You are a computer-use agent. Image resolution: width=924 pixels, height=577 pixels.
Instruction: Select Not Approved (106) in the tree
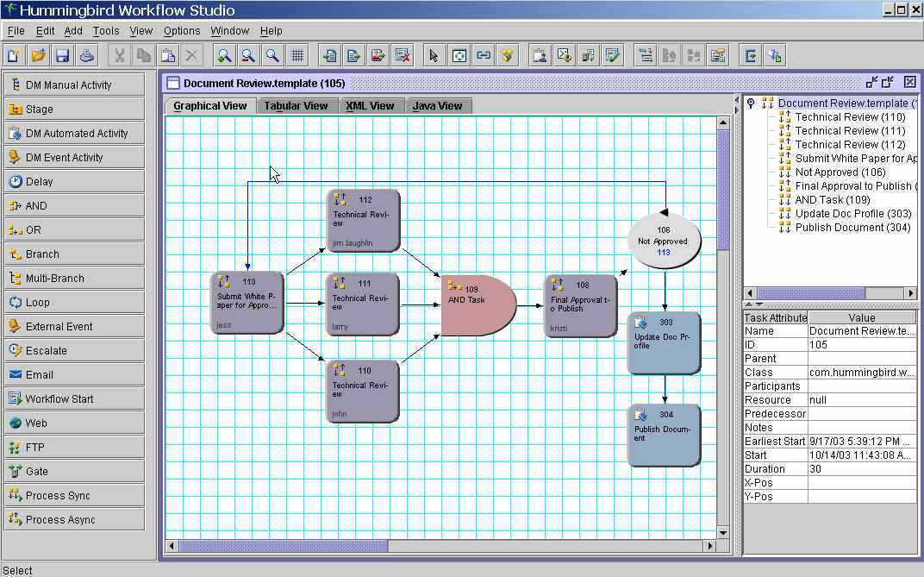tap(840, 172)
